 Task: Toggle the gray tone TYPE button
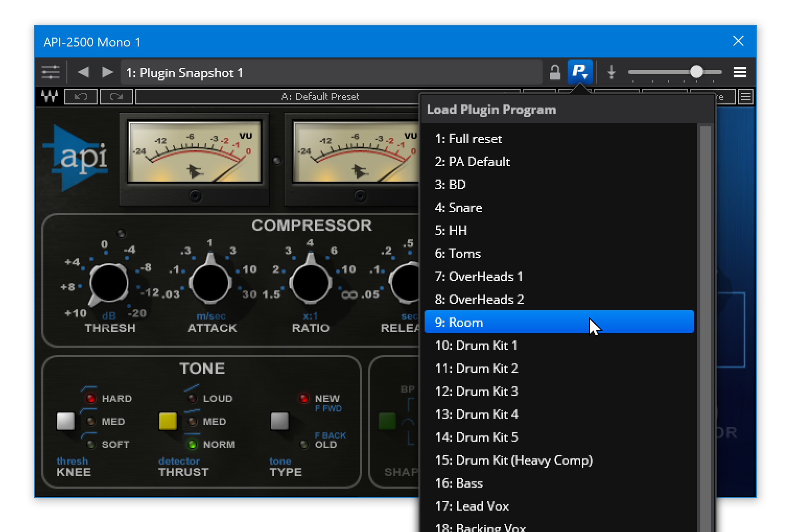(279, 421)
